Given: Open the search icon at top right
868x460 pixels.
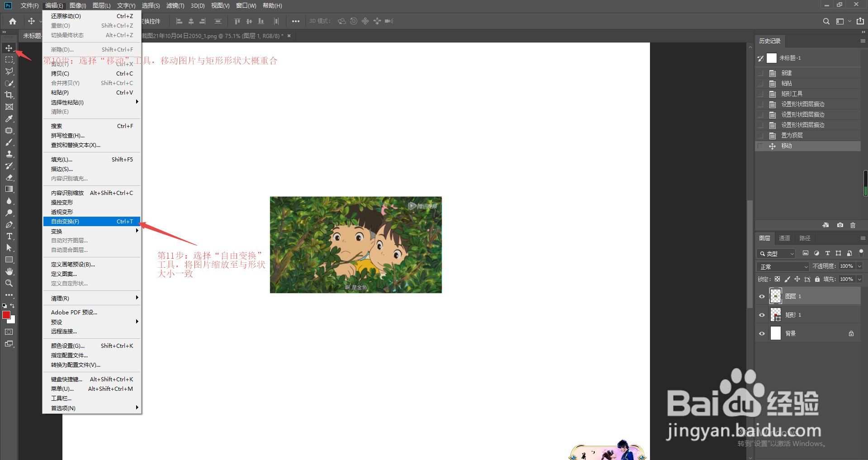Looking at the screenshot, I should pyautogui.click(x=826, y=21).
